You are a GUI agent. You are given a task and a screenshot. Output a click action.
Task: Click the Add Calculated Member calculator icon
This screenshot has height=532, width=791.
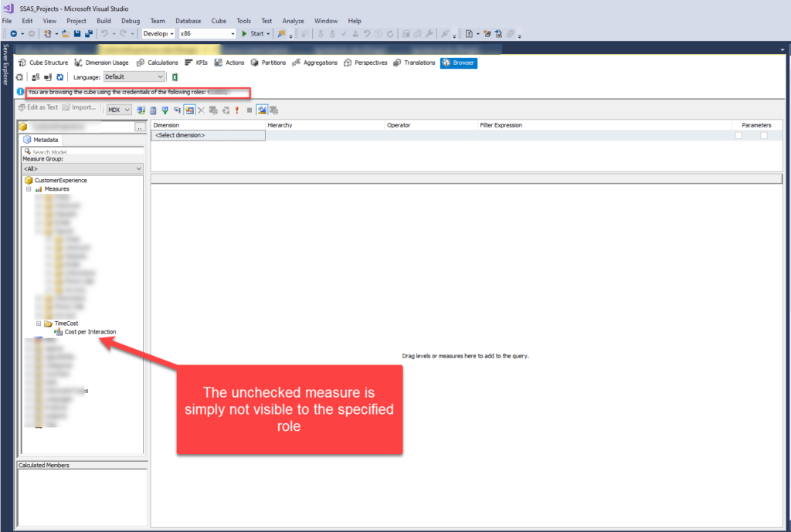pos(153,110)
